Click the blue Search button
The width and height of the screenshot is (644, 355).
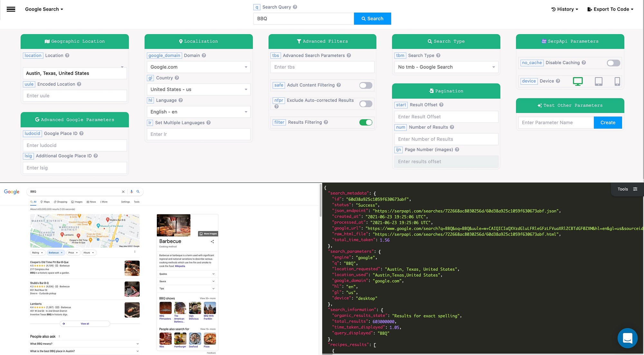372,19
